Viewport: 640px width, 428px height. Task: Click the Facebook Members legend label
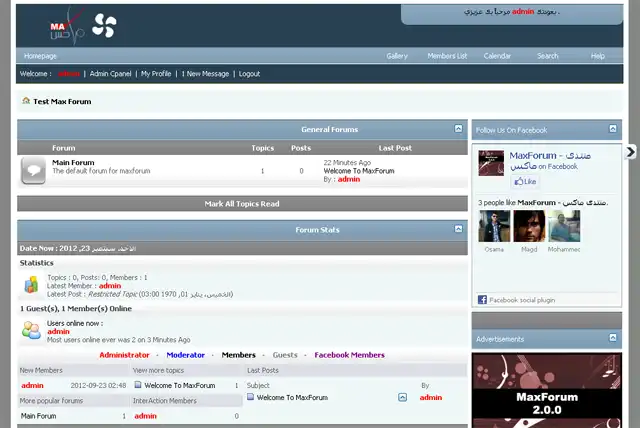[x=349, y=355]
